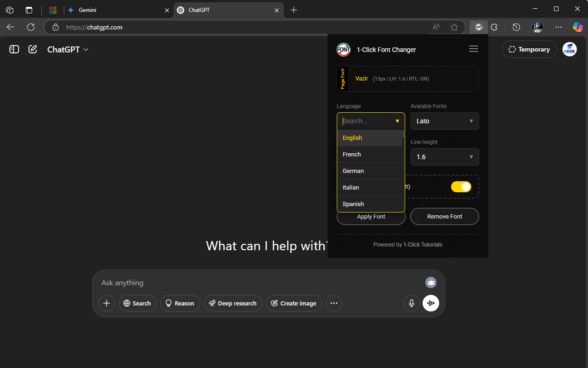The height and width of the screenshot is (368, 588).
Task: Open a new browser tab
Action: point(294,10)
